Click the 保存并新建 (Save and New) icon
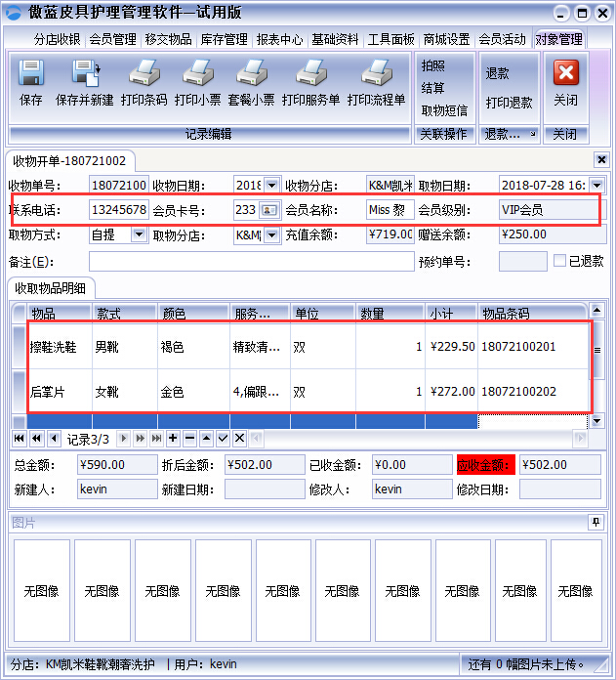 (85, 74)
